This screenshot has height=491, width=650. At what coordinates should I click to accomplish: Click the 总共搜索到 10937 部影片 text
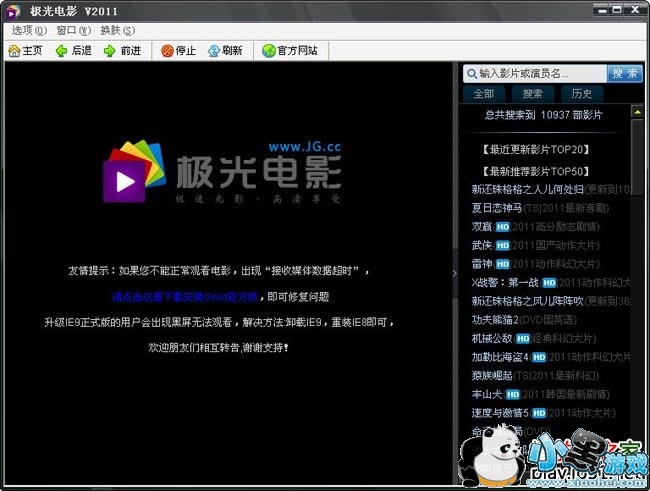click(x=543, y=115)
